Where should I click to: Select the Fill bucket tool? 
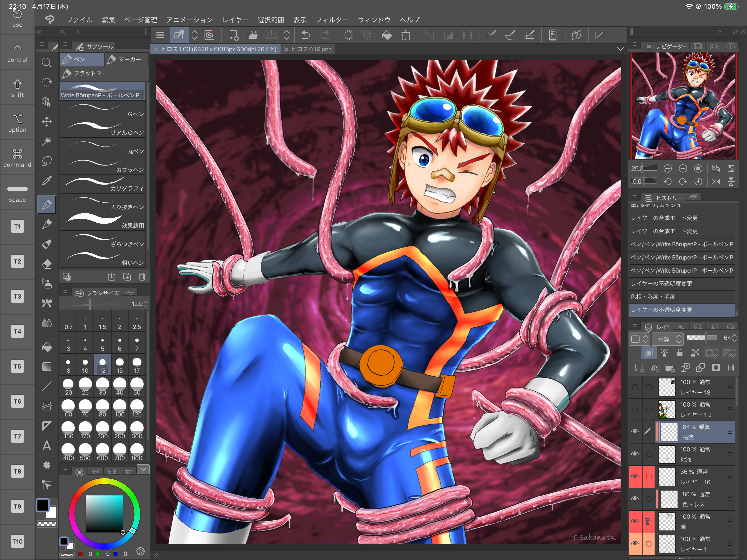46,347
